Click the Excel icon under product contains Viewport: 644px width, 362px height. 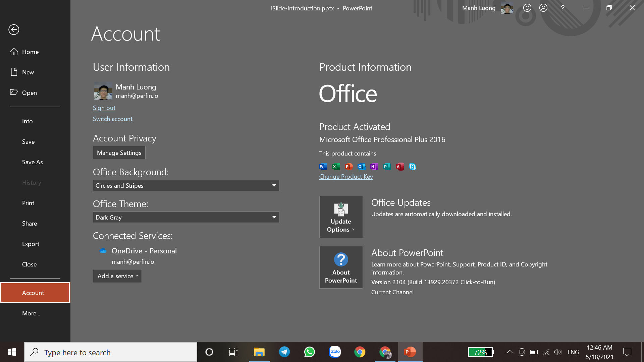tap(336, 167)
